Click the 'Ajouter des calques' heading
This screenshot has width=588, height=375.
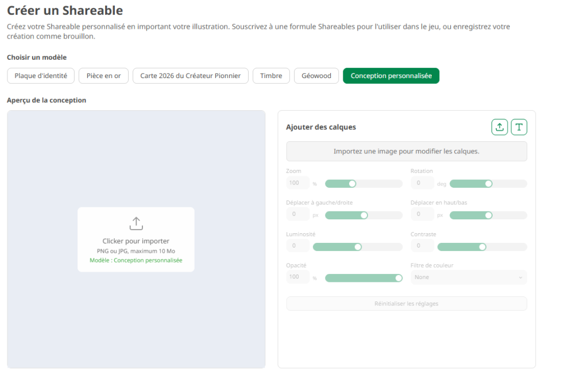[x=321, y=127]
